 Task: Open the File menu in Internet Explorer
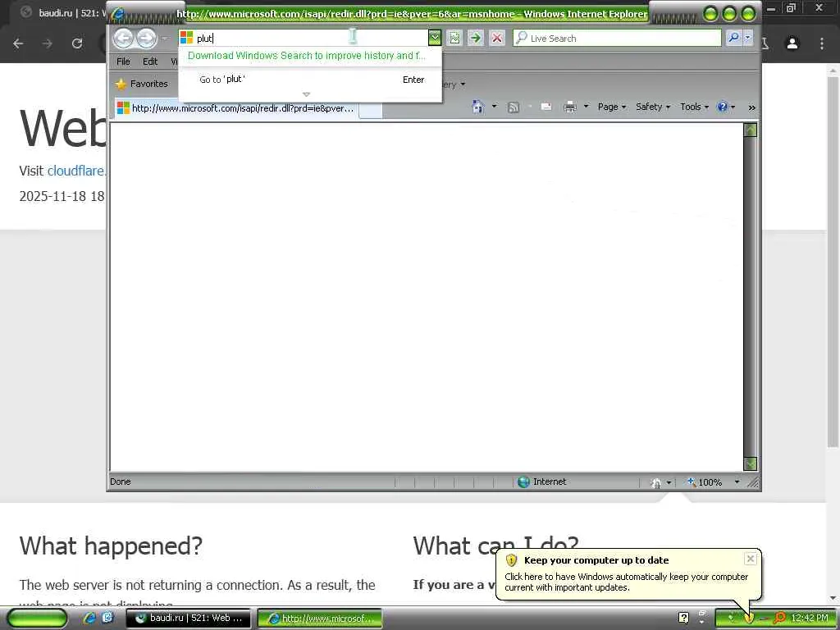pos(123,62)
